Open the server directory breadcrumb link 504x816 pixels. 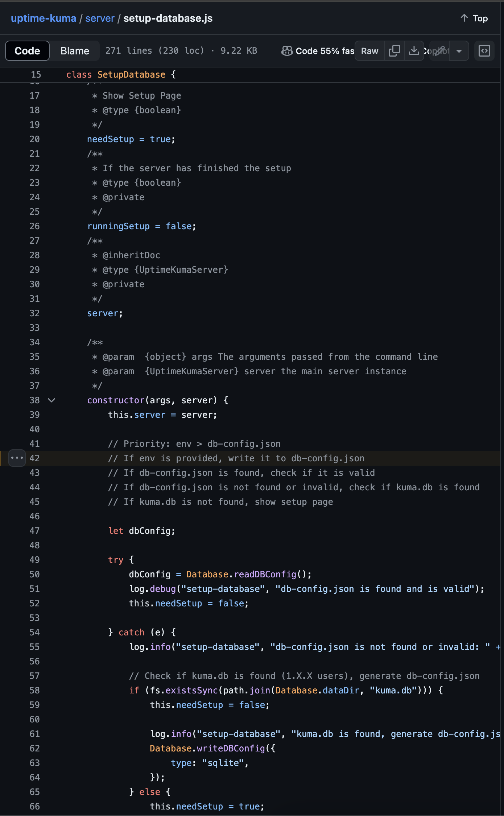99,18
